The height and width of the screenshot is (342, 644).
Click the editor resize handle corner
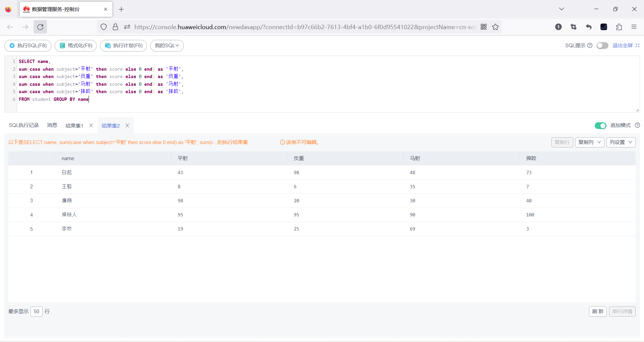[637, 110]
